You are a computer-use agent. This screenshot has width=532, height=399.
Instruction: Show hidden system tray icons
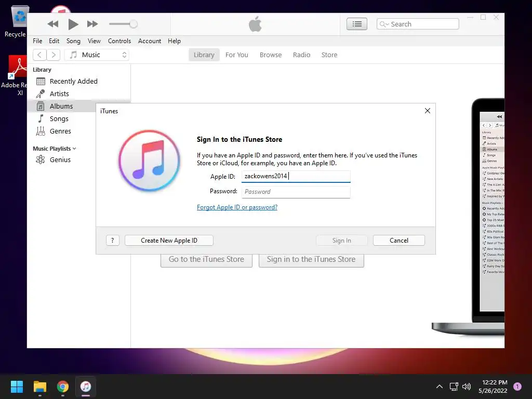coord(440,387)
